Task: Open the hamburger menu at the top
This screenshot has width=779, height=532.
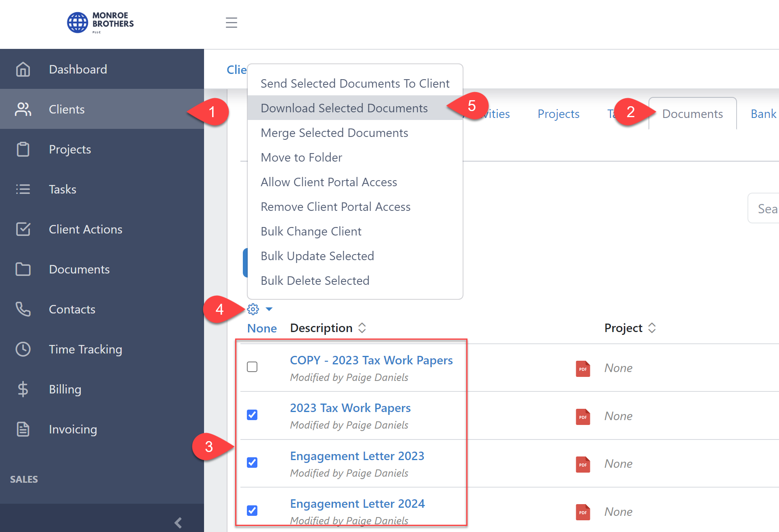Action: (231, 23)
